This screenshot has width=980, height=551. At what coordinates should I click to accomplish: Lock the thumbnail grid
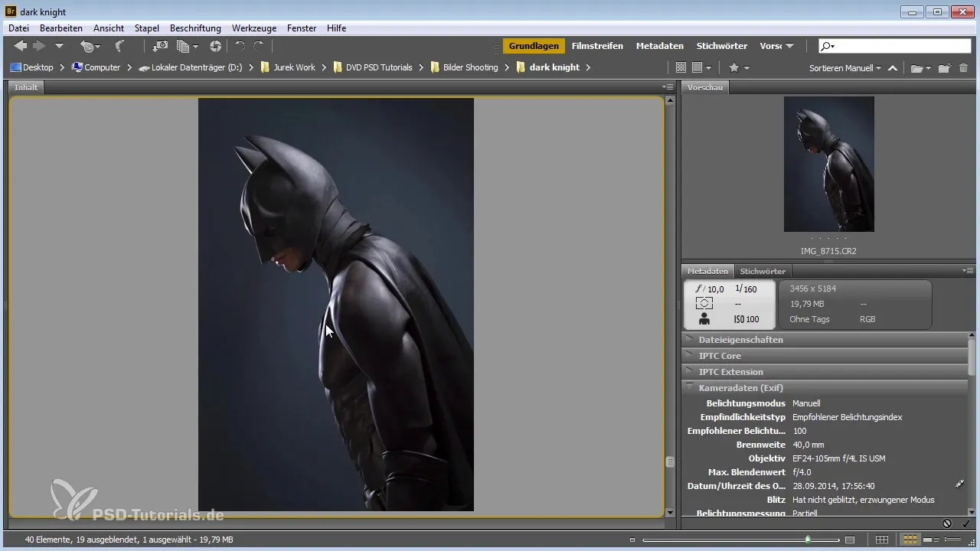882,540
